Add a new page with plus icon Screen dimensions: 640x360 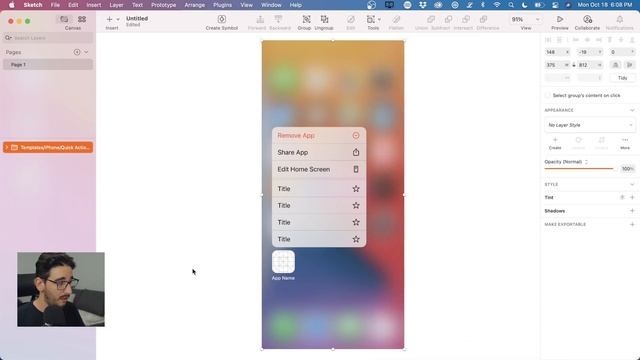[77, 52]
